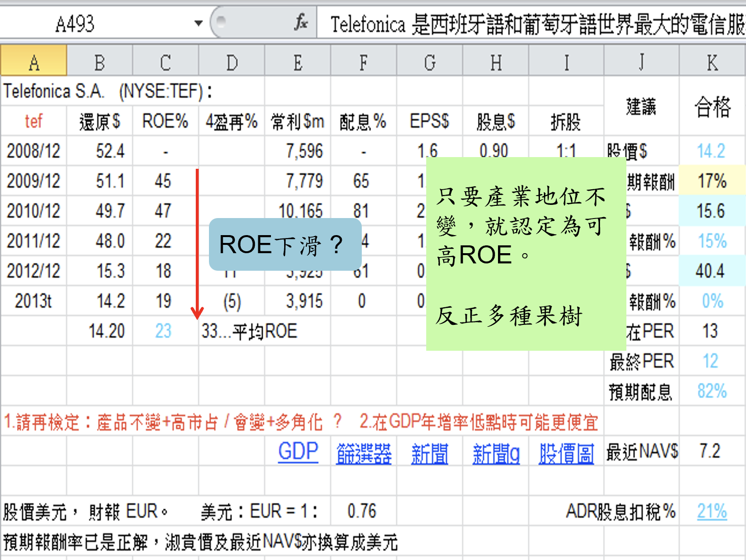746x560 pixels.
Task: Select the 'ROE下滑？' blue callout shape
Action: point(285,244)
